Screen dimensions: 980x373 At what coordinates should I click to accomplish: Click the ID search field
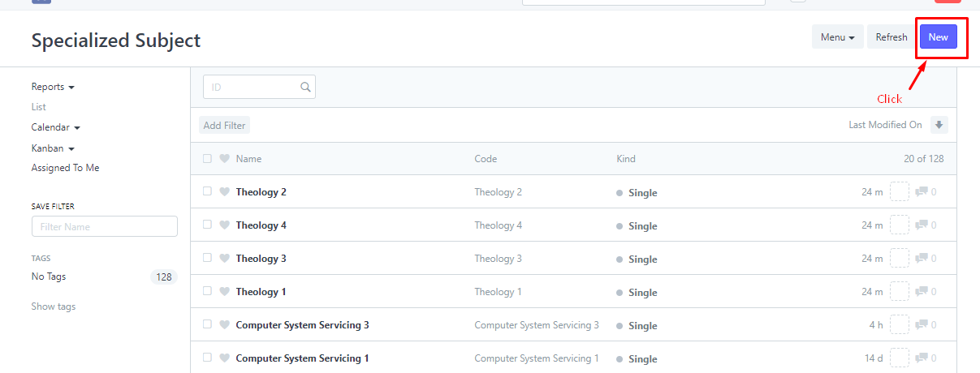pos(259,87)
